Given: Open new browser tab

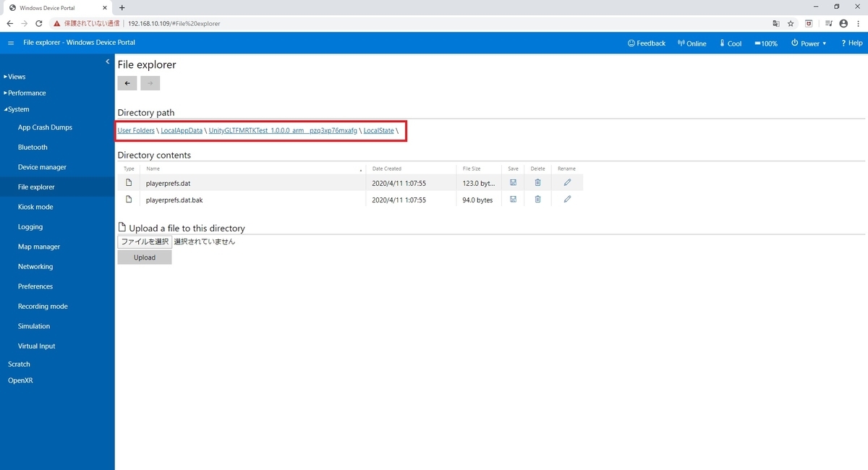Looking at the screenshot, I should click(122, 7).
